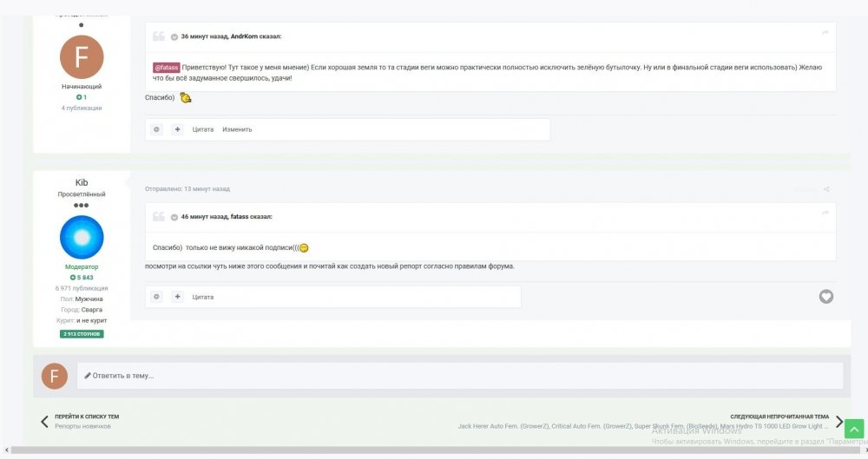868x459 pixels.
Task: Toggle the select-post circle in Kib's post
Action: tap(156, 297)
